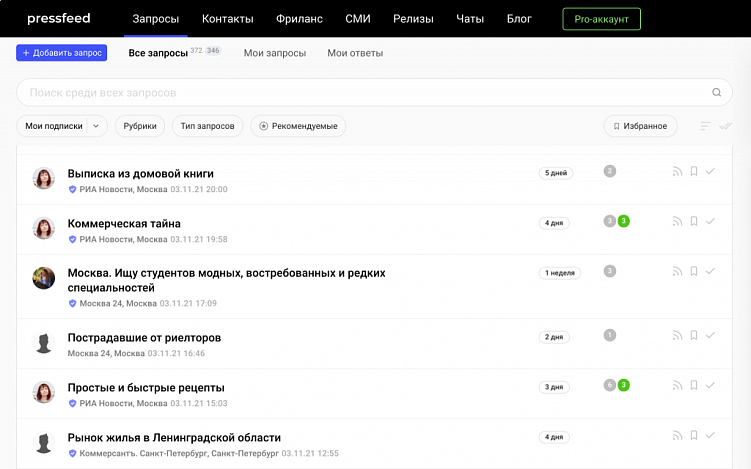Open the 'Избранное' favorites filter

click(640, 126)
